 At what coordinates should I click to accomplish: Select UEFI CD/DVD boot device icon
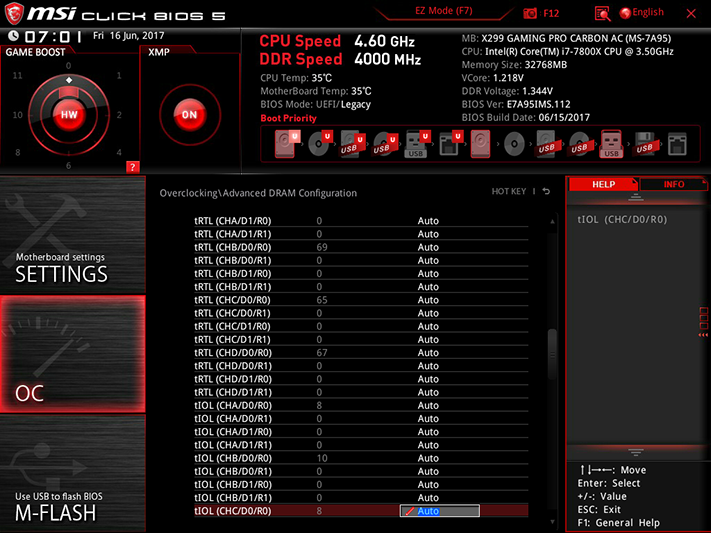click(320, 144)
